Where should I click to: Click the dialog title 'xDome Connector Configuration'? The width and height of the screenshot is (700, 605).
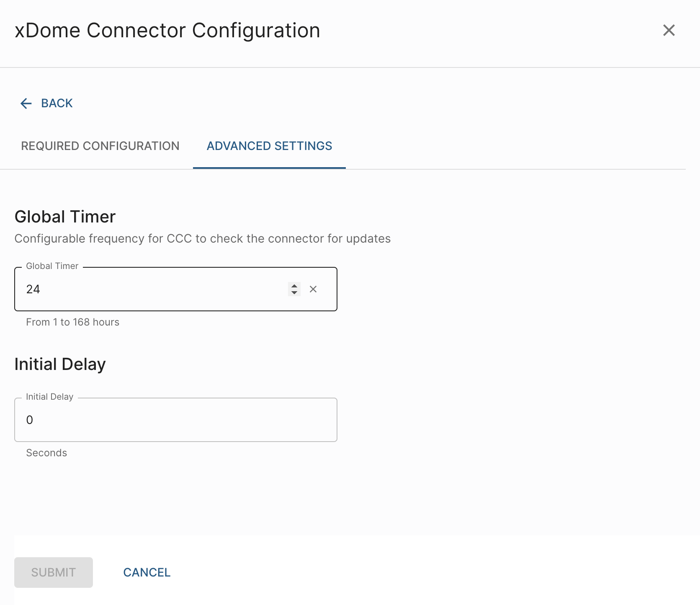point(167,31)
